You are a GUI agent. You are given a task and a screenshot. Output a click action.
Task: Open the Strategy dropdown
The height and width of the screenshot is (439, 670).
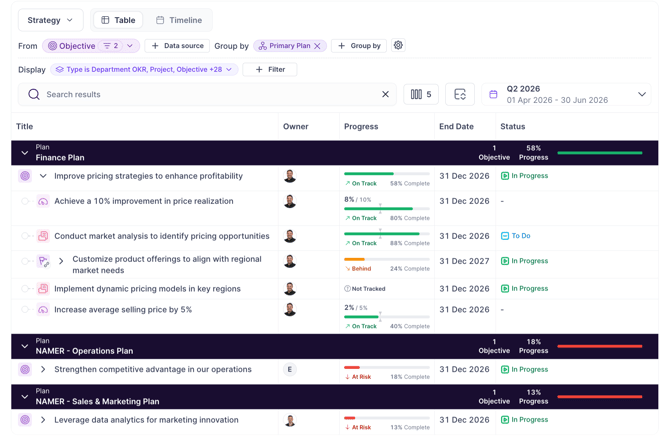pos(50,20)
